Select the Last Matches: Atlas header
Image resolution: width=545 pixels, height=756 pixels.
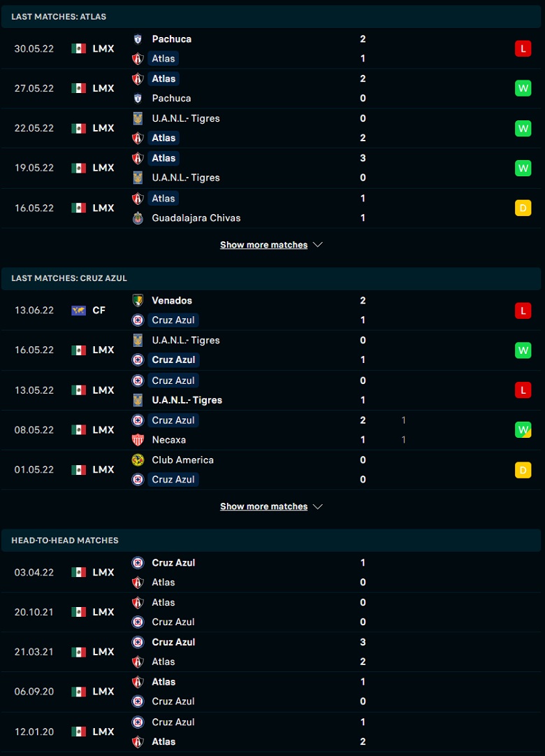[271, 16]
